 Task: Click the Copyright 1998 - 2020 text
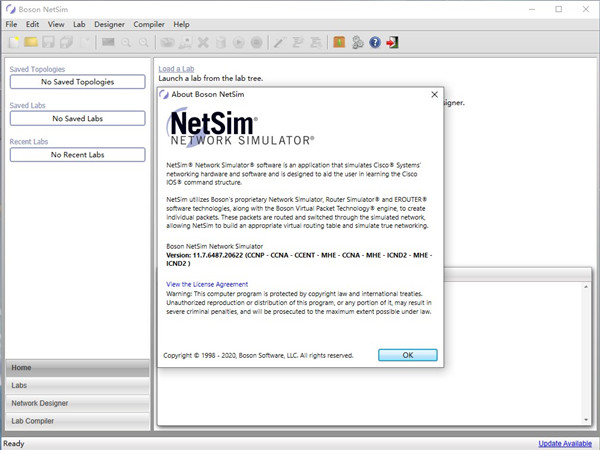pos(258,355)
